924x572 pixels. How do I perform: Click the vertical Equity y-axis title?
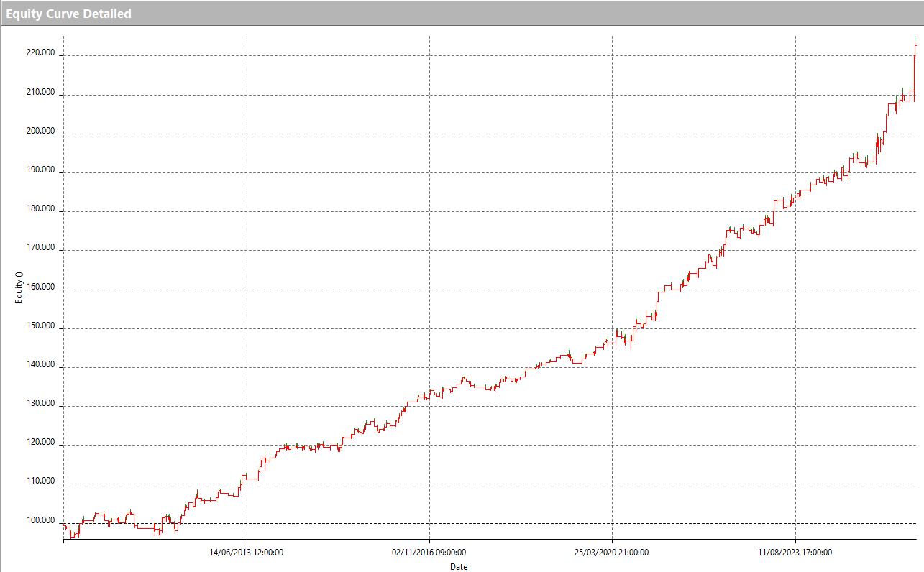19,287
